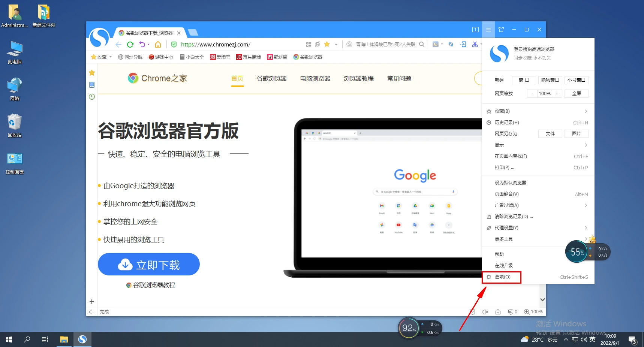Save page as 图片 button
This screenshot has height=347, width=644.
pos(576,134)
